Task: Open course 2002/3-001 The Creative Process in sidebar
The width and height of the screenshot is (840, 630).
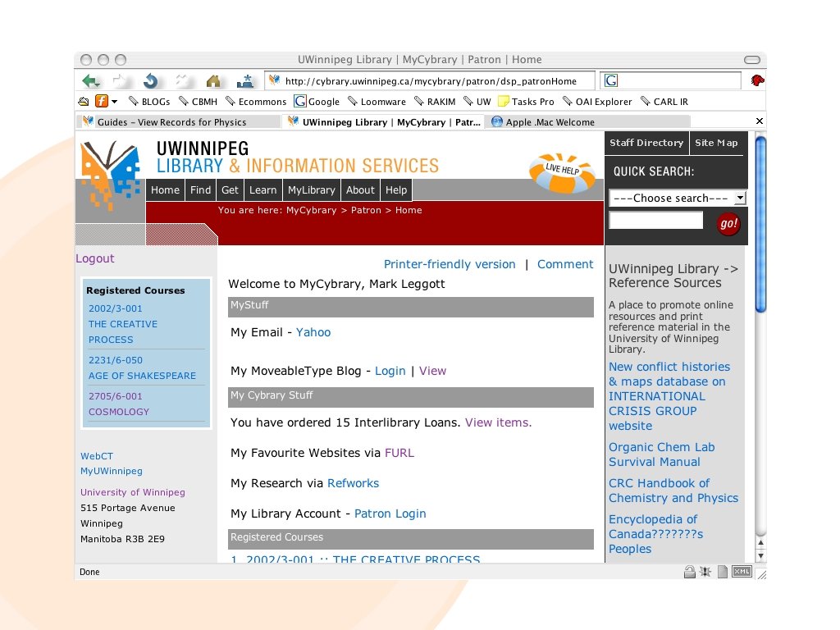Action: 123,324
